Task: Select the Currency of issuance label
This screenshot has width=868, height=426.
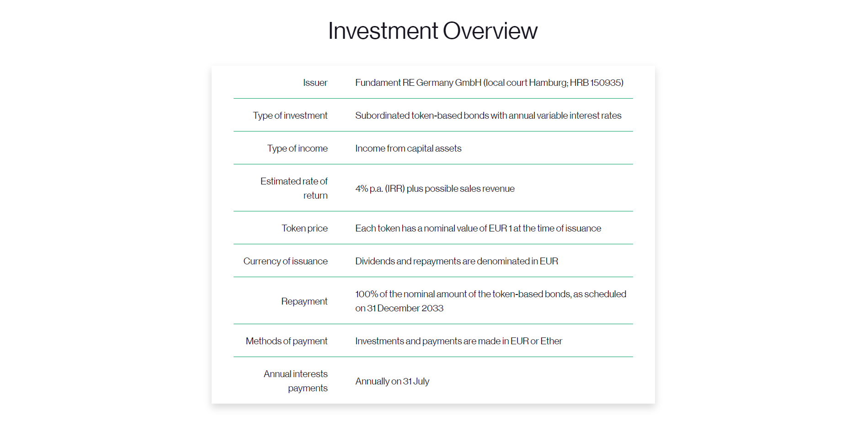Action: tap(285, 261)
